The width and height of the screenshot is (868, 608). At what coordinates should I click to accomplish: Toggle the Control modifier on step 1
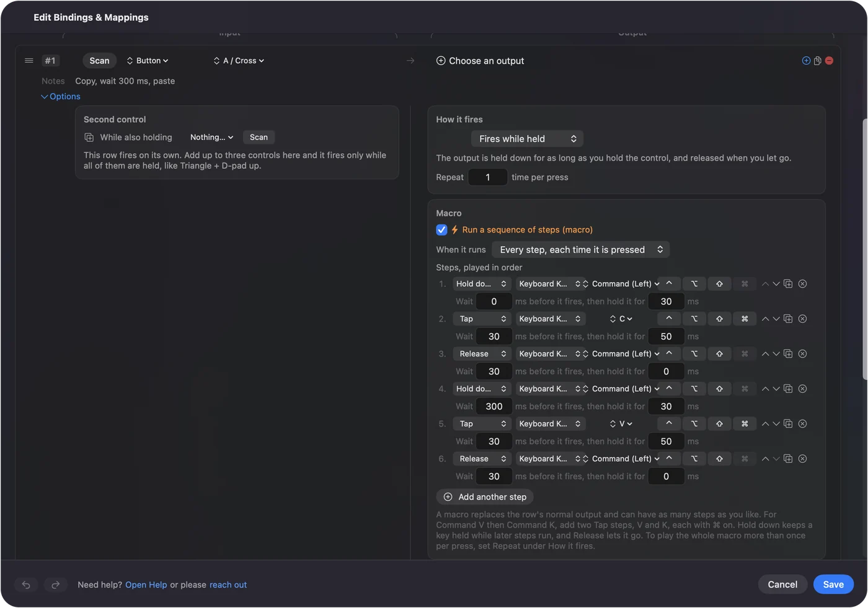click(x=669, y=284)
